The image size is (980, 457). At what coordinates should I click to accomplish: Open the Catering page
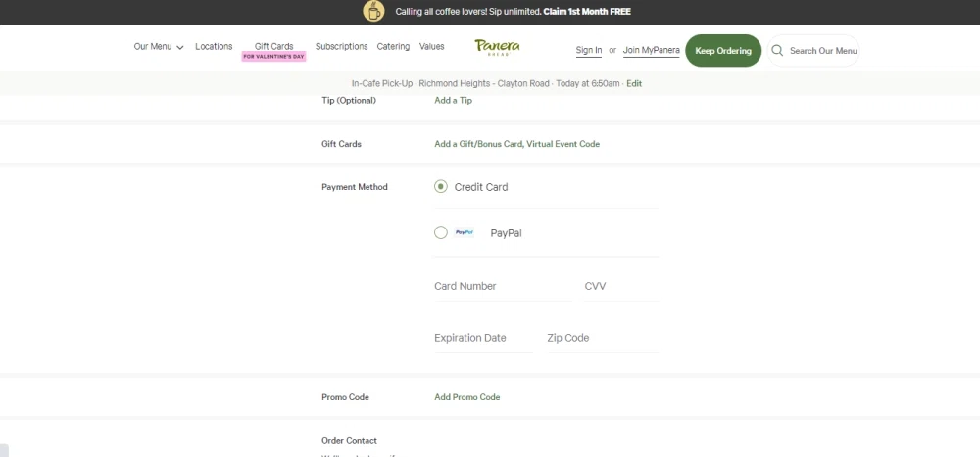pos(393,47)
